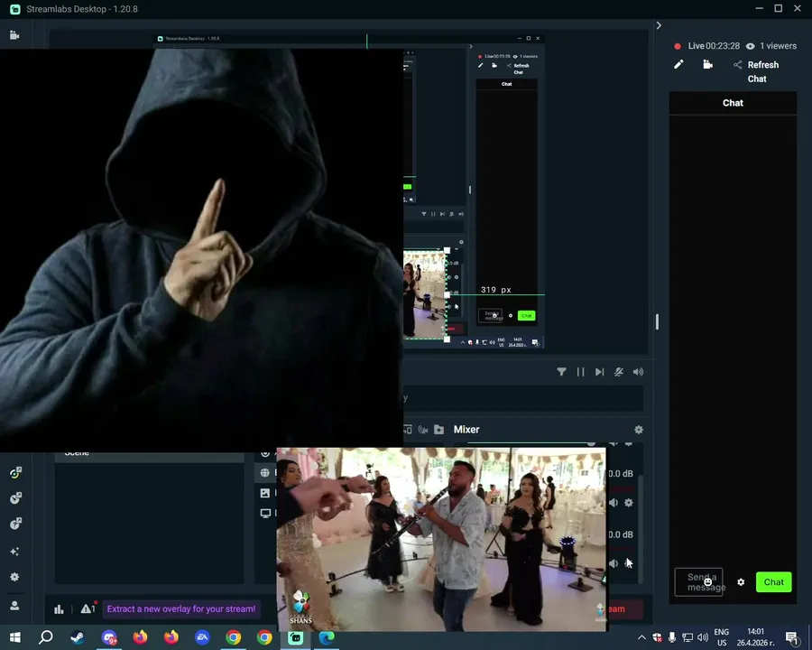This screenshot has width=812, height=650.
Task: Open Windows taskbar search
Action: [x=46, y=637]
